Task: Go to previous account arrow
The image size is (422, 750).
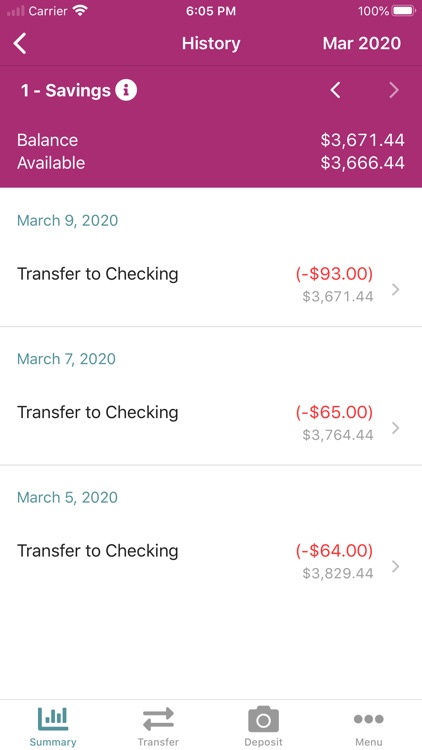Action: click(x=336, y=90)
